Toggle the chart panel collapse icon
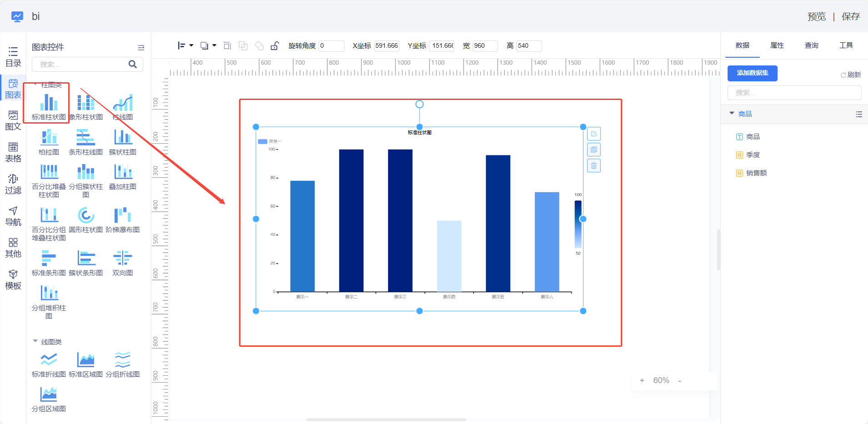This screenshot has width=868, height=424. 141,47
